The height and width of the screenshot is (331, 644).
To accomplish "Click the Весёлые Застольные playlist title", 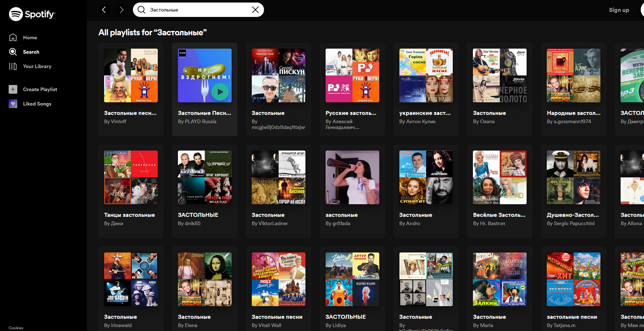I will [x=499, y=215].
